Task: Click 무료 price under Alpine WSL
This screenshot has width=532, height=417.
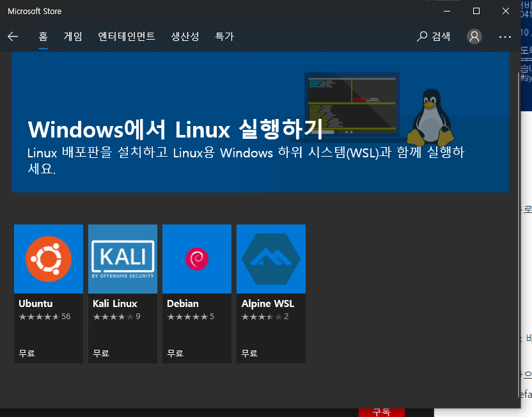Action: click(249, 353)
